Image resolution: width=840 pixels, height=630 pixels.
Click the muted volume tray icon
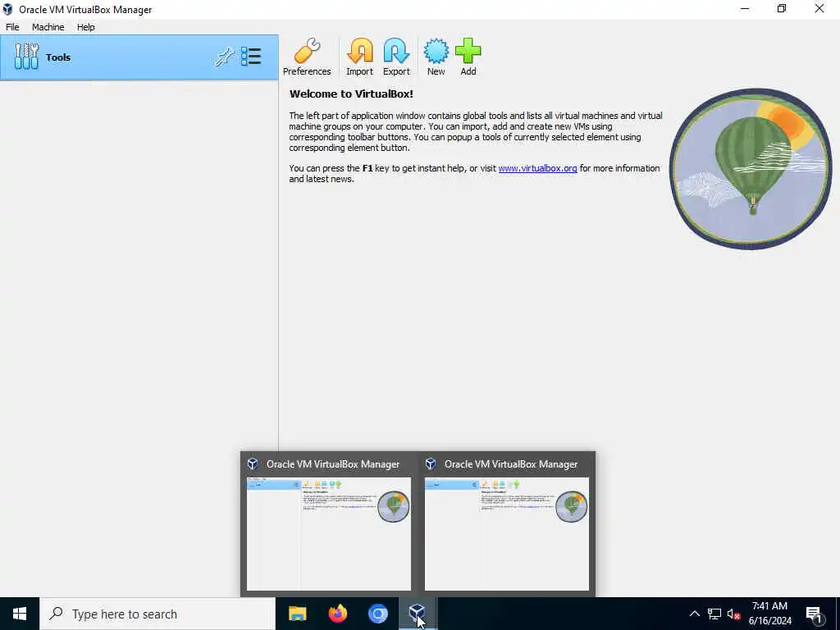tap(733, 614)
